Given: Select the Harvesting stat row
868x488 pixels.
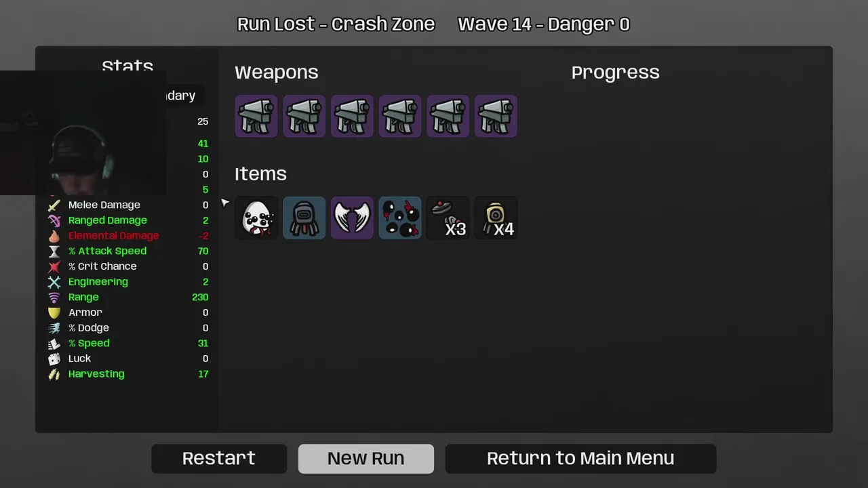Looking at the screenshot, I should pyautogui.click(x=128, y=374).
